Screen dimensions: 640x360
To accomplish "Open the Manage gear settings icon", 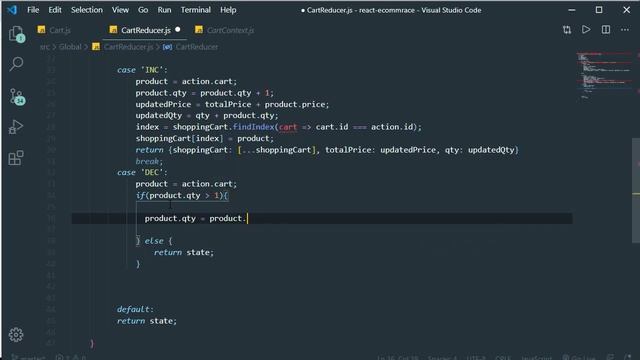I will 16,335.
